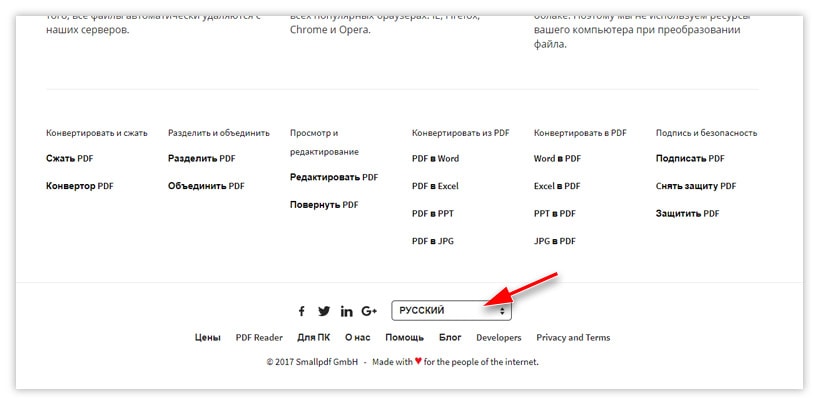The width and height of the screenshot is (820, 402).
Task: Go to Помощь footer menu item
Action: click(404, 338)
